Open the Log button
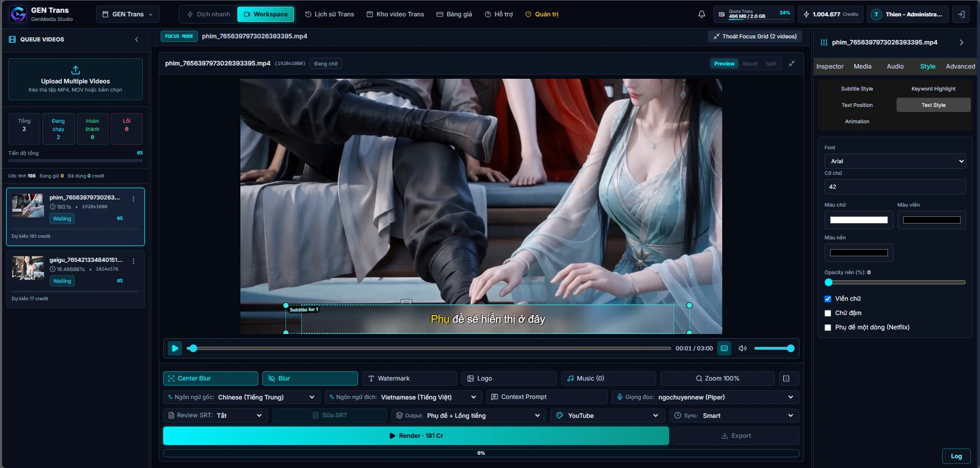The height and width of the screenshot is (468, 980). 956,456
